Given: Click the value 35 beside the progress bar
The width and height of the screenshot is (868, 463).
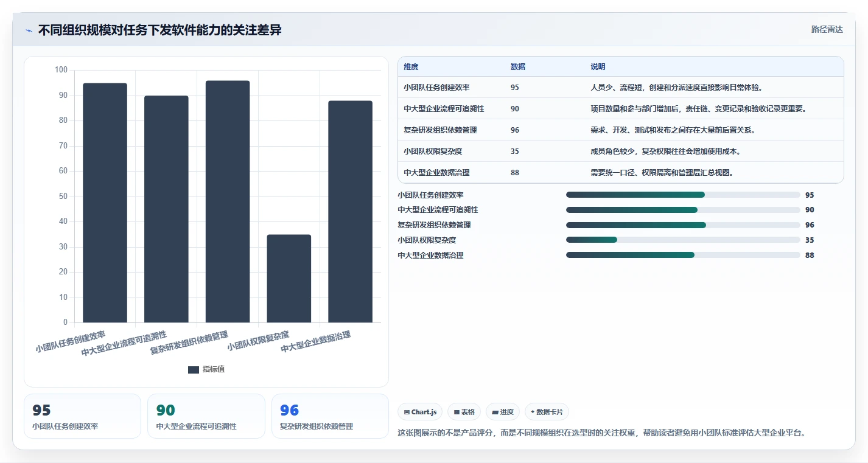Looking at the screenshot, I should [x=810, y=240].
